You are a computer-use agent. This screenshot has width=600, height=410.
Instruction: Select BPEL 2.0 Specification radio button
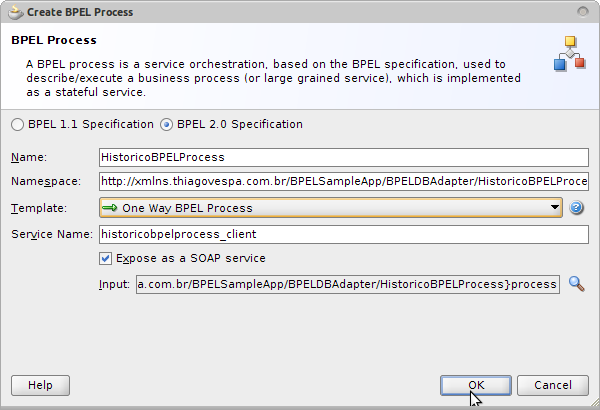166,124
